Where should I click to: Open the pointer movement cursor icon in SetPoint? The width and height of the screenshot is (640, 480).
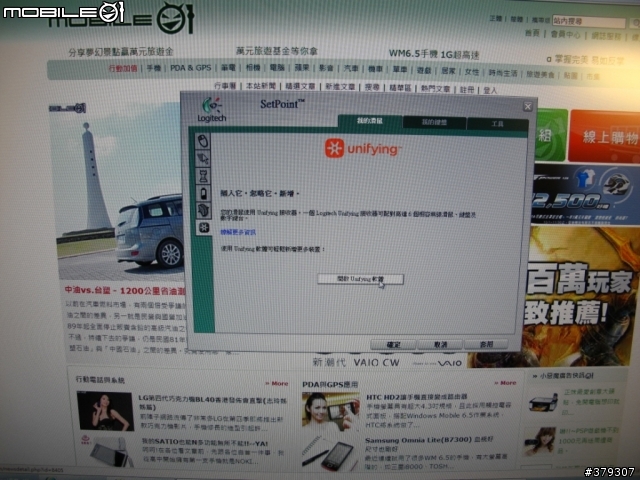[203, 159]
